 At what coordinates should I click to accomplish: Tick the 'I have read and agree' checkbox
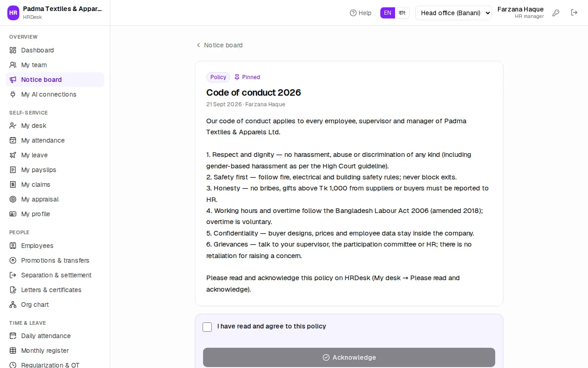(x=207, y=327)
